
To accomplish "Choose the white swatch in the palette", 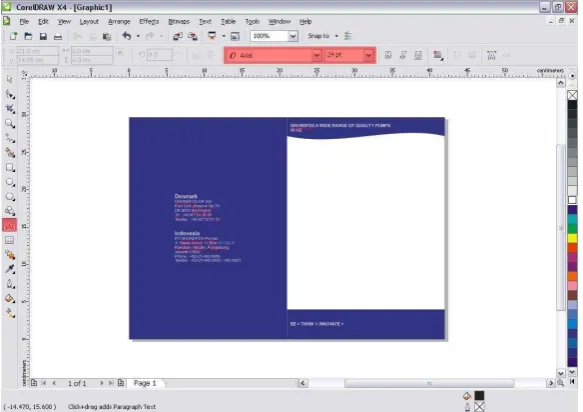I will [x=572, y=200].
